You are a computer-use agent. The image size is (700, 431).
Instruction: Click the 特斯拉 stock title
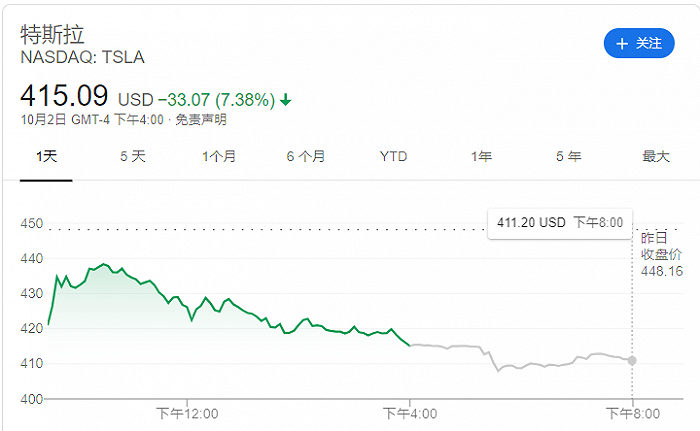pyautogui.click(x=53, y=33)
